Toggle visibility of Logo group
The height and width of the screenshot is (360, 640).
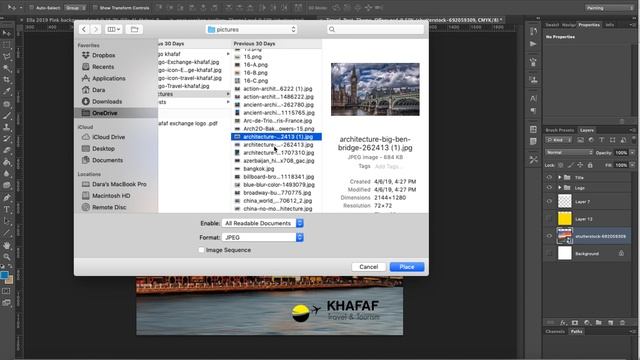coord(549,187)
